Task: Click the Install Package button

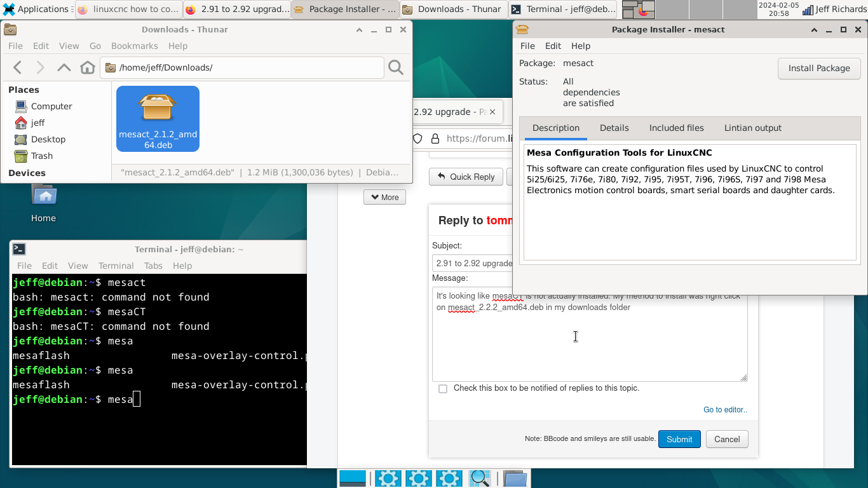Action: (819, 69)
